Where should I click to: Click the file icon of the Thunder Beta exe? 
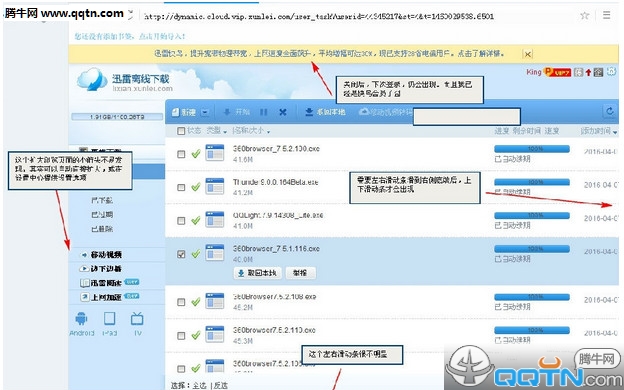214,186
